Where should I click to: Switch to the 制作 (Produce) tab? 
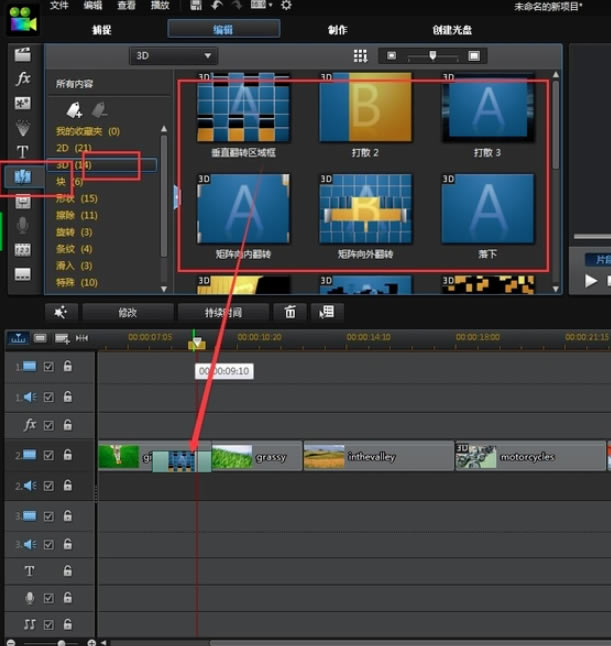point(337,30)
